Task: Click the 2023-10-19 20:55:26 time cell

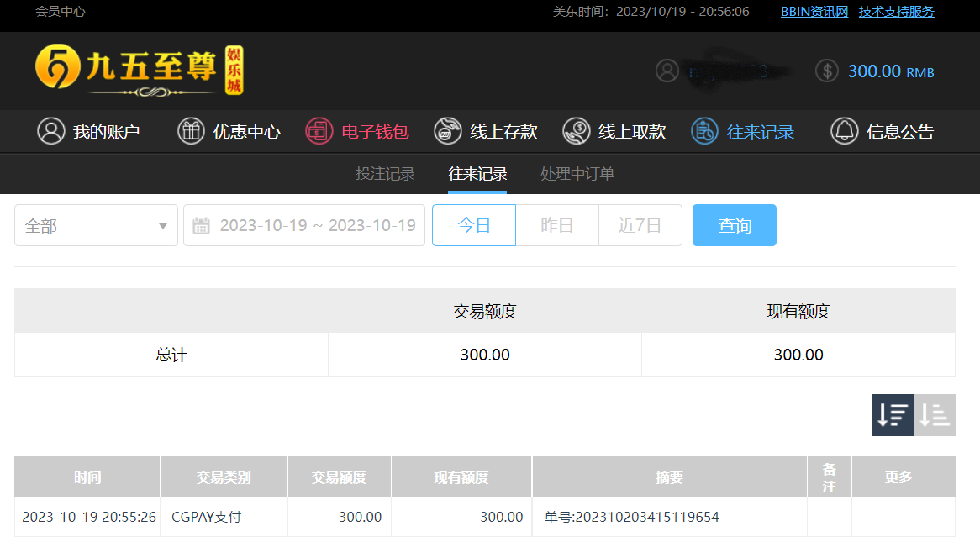Action: click(89, 517)
